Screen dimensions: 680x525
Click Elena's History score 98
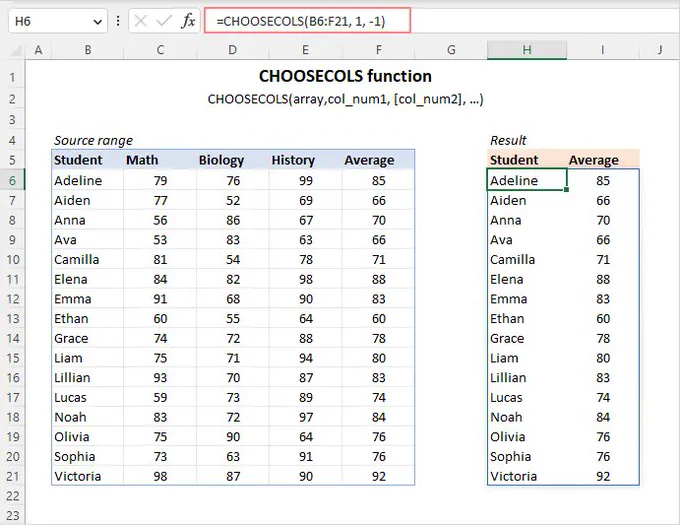(x=305, y=279)
